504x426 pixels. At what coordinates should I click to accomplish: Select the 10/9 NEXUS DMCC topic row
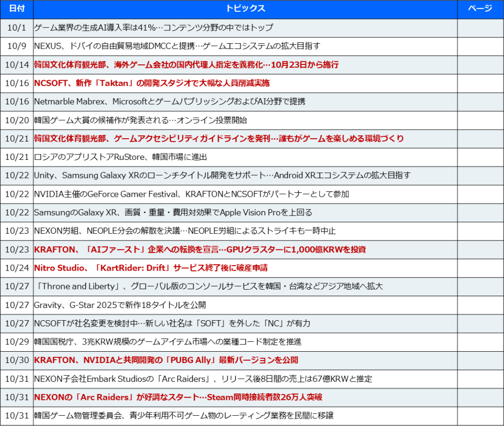point(177,46)
